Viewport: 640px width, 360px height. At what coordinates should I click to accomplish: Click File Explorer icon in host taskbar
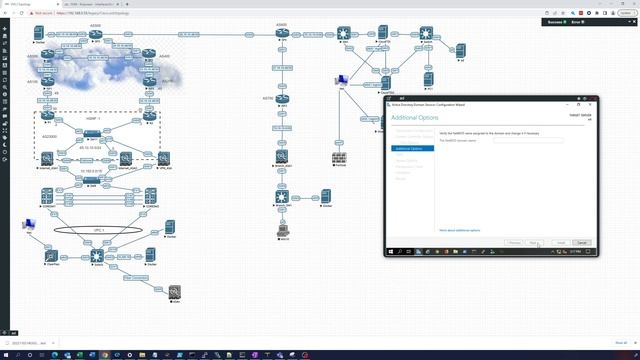point(142,355)
